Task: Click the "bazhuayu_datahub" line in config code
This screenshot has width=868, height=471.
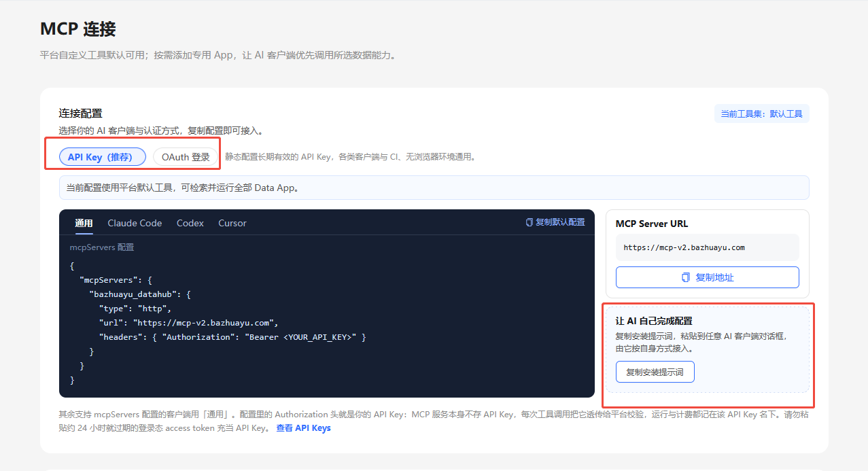Action: (x=141, y=294)
